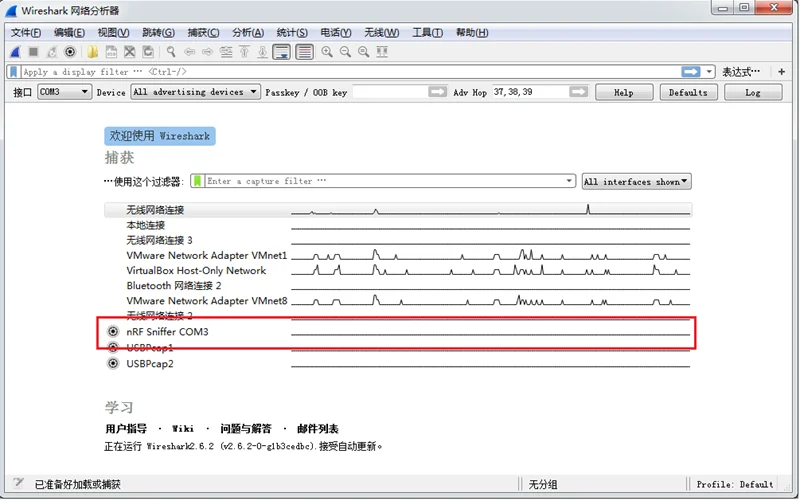
Task: Reset text to normal size icon
Action: click(364, 52)
